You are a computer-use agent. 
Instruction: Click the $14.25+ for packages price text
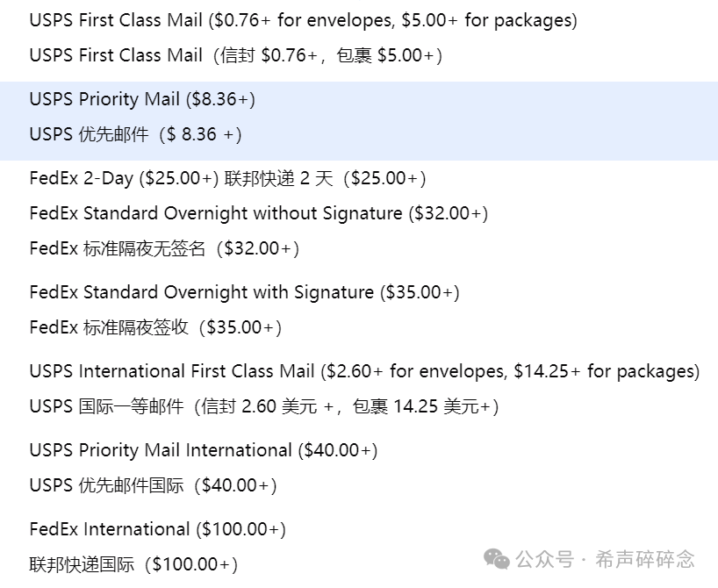[607, 371]
